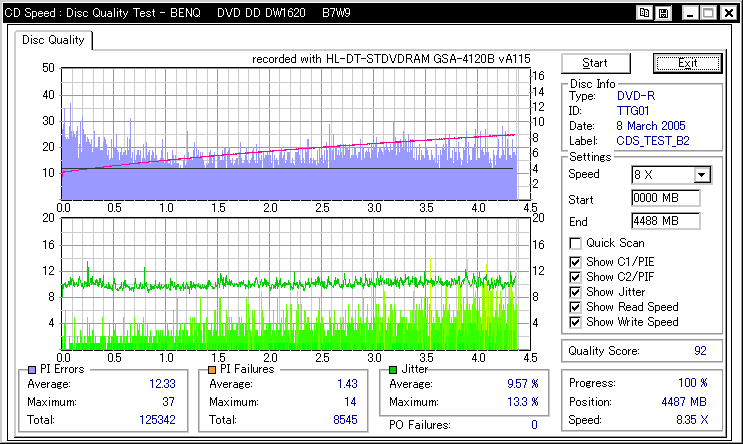Image resolution: width=743 pixels, height=444 pixels.
Task: Click the Exit button
Action: (x=688, y=63)
